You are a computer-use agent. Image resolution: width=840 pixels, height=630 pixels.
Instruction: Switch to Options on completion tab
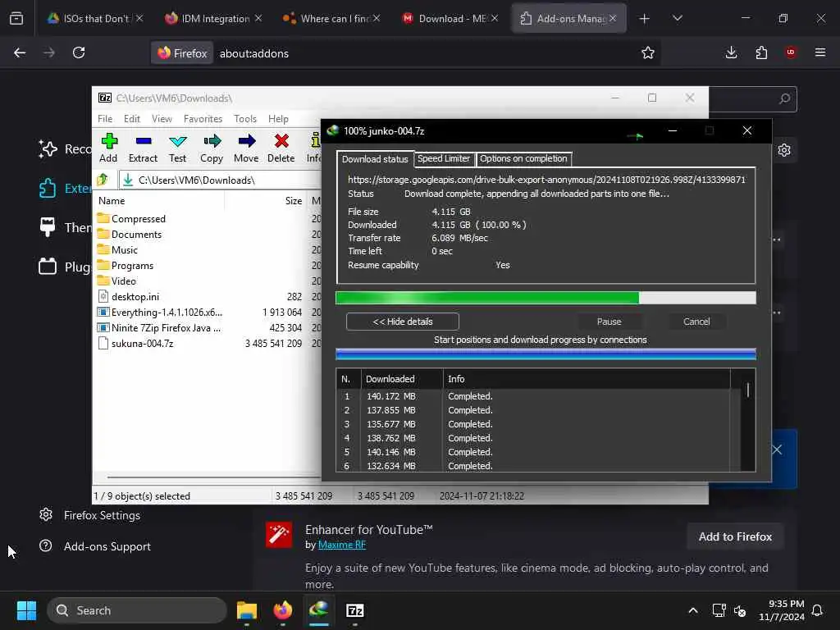[523, 158]
